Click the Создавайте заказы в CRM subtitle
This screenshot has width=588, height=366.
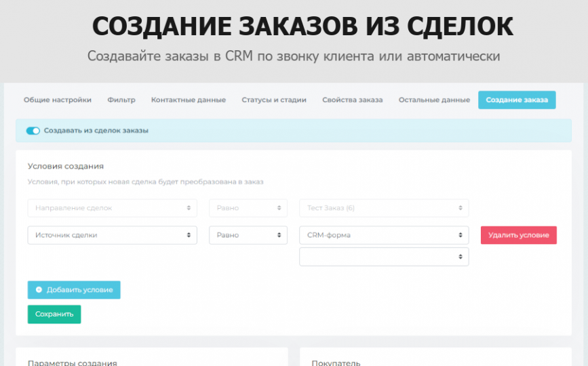294,56
